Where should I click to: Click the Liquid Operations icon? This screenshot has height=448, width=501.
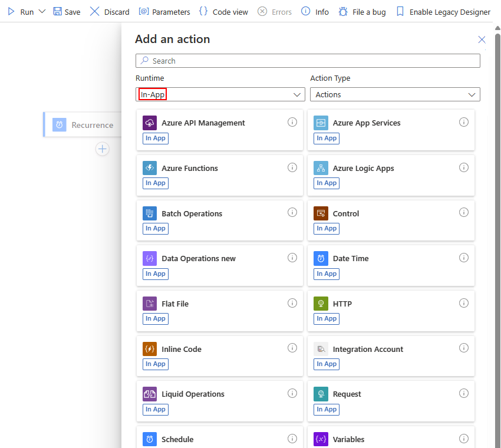point(150,394)
